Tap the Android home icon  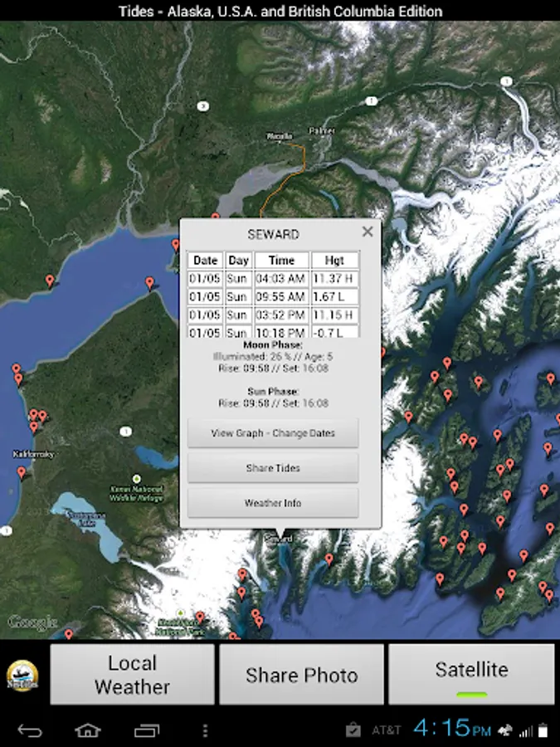(88, 730)
